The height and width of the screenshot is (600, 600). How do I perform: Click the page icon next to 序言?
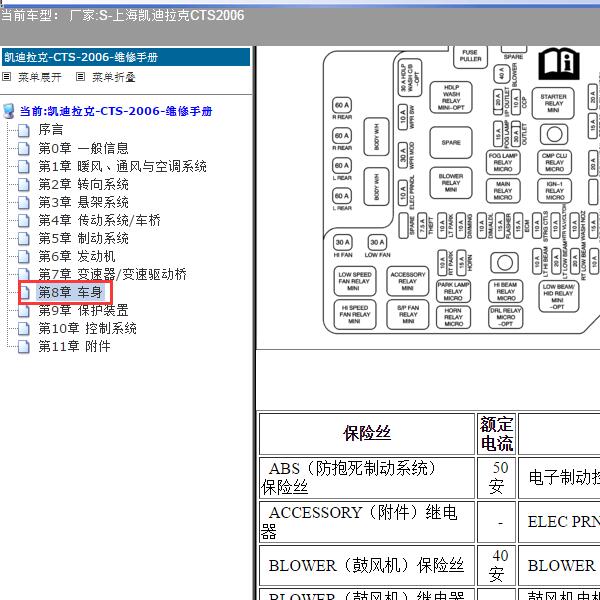point(24,130)
